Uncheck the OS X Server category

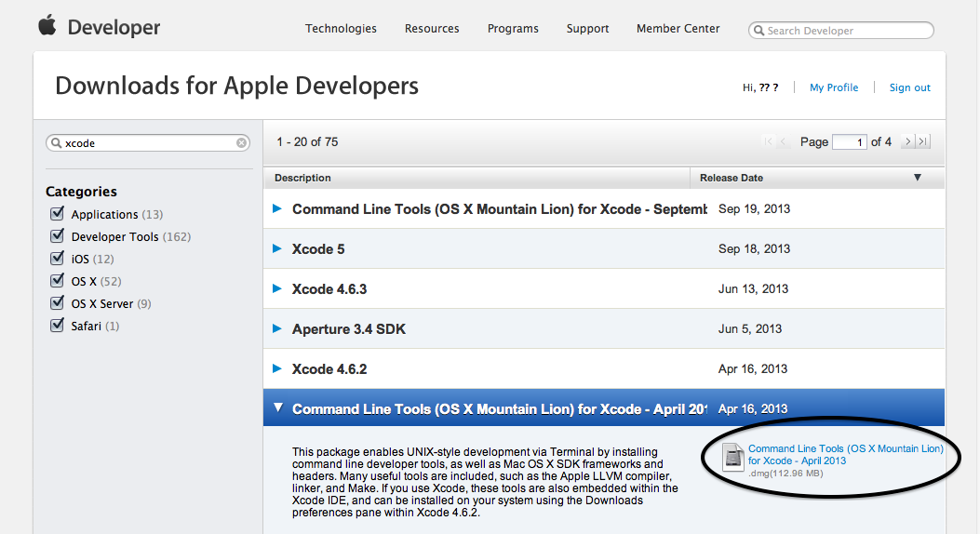click(x=57, y=303)
